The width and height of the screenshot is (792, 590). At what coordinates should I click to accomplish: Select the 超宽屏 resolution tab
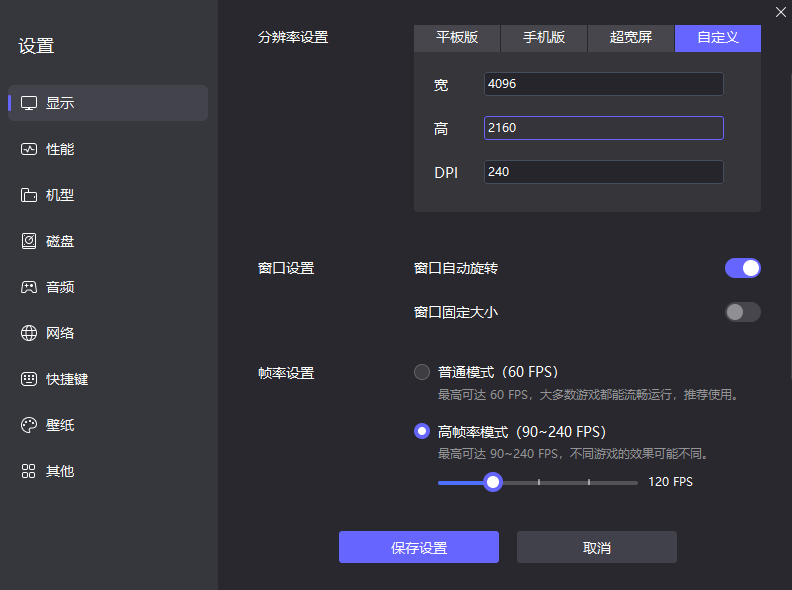(631, 38)
